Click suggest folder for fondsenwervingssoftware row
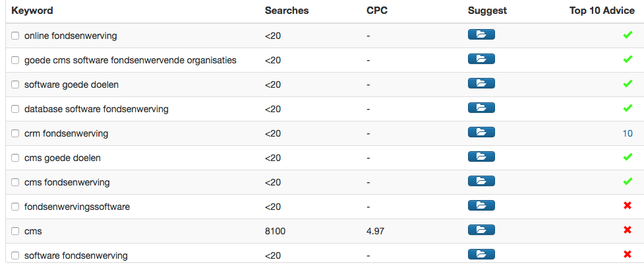The image size is (644, 272). [x=481, y=206]
